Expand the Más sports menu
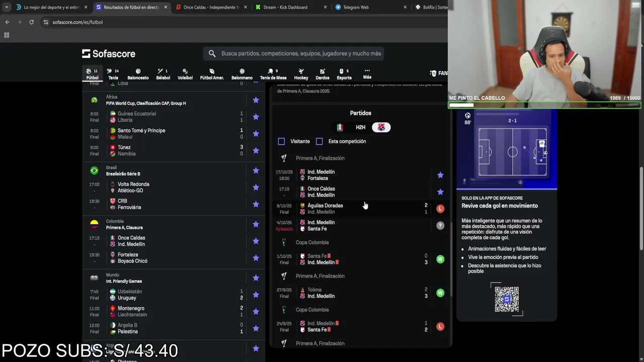The height and width of the screenshot is (362, 644). (x=367, y=74)
